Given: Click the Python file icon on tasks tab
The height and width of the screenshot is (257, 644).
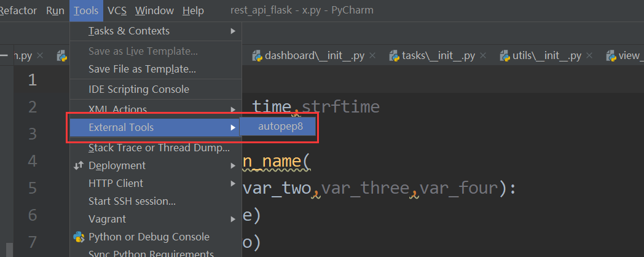Looking at the screenshot, I should (395, 56).
